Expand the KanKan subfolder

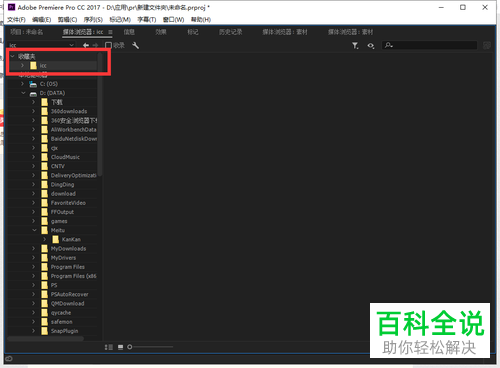click(45, 240)
